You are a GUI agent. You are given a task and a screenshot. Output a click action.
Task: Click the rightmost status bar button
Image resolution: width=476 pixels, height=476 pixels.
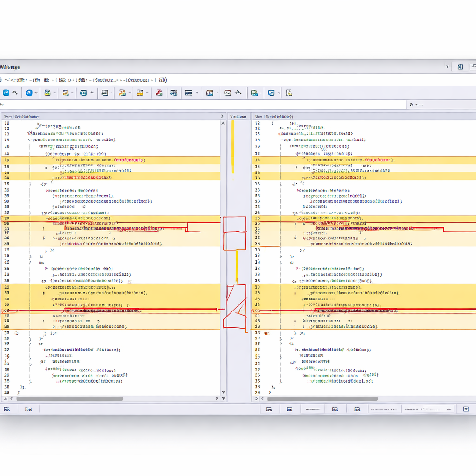[466, 409]
